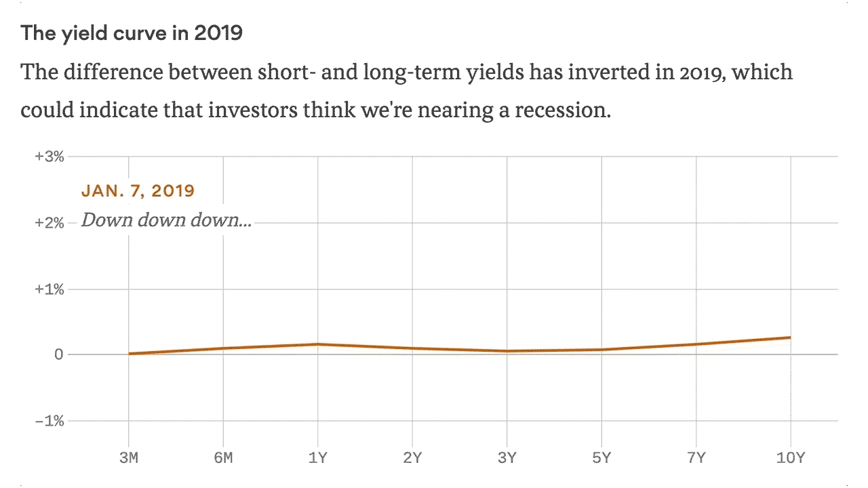Click the −1% y-axis label
The image size is (868, 488).
click(49, 421)
